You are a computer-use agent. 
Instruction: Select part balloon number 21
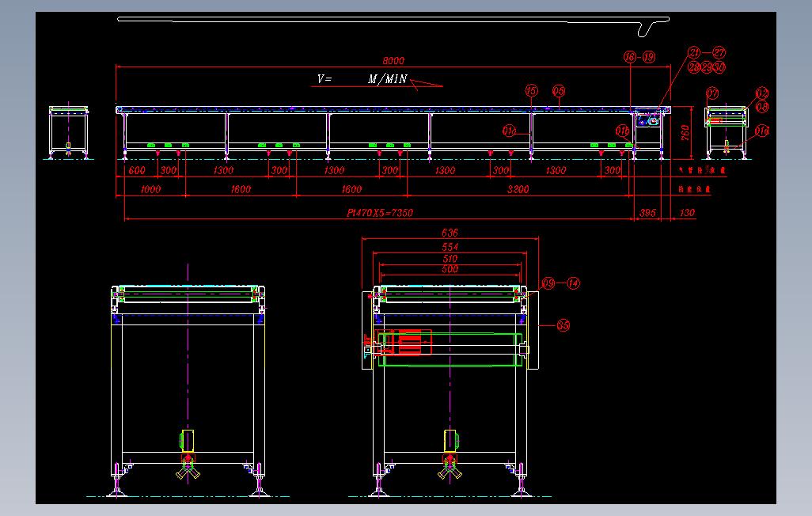click(x=694, y=52)
